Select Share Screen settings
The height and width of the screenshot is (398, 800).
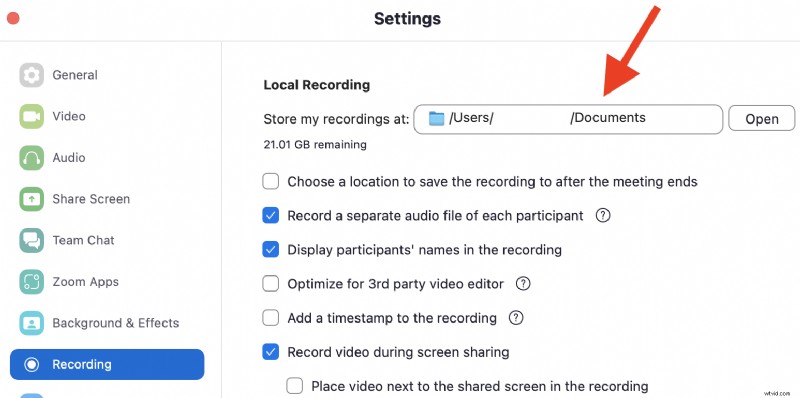107,199
